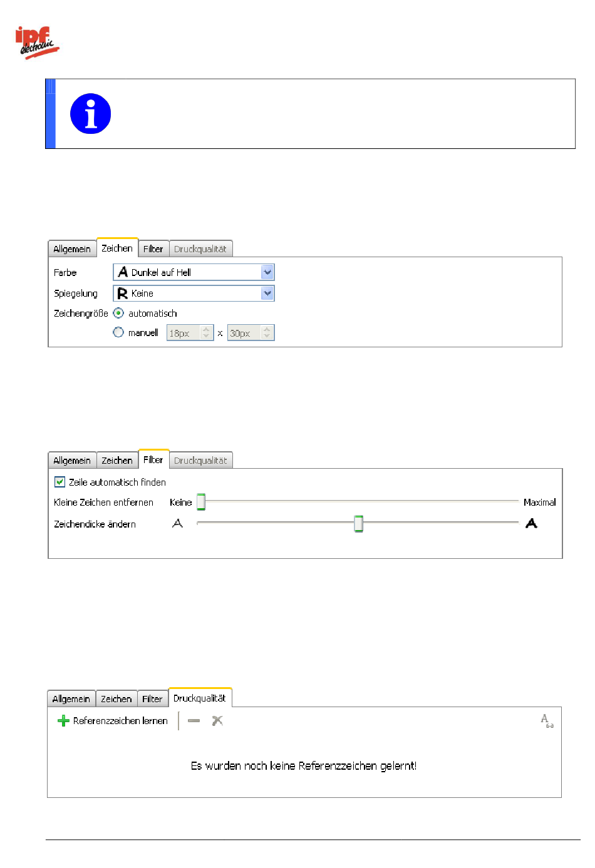Open the Zeichen tab in the Filter panel
This screenshot has width=595, height=868.
tap(117, 461)
